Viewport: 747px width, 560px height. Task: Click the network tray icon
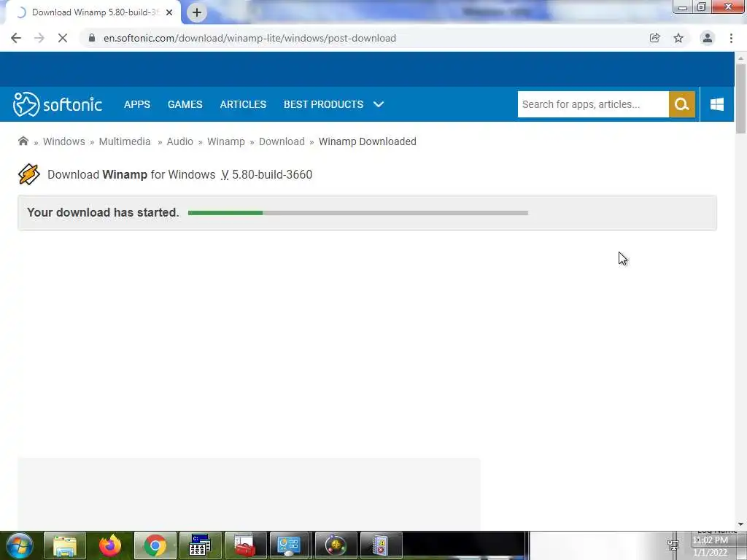673,545
